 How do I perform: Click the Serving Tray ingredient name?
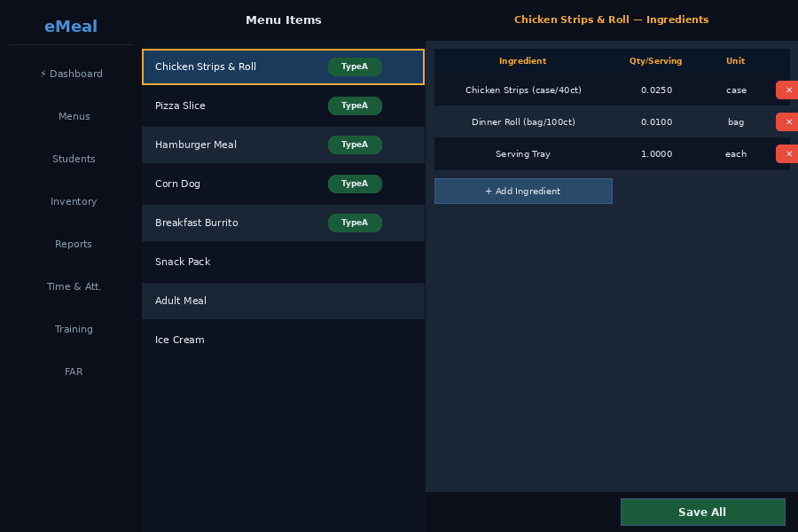pyautogui.click(x=523, y=153)
